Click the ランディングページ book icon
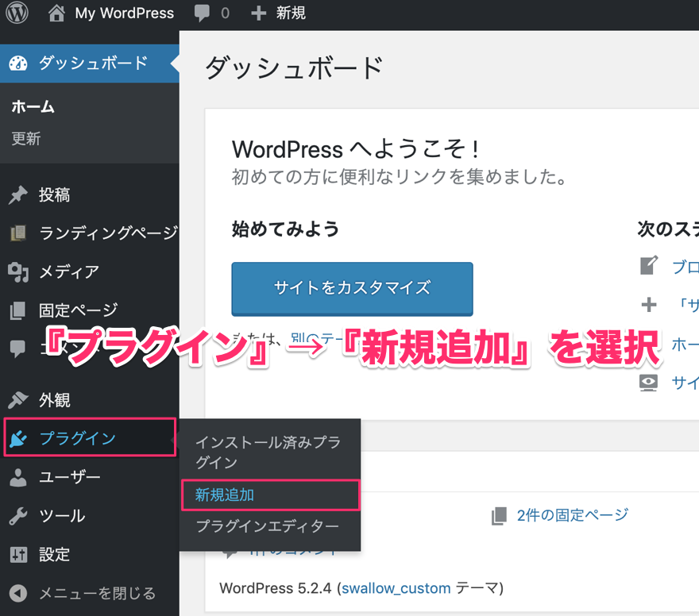This screenshot has height=616, width=699. click(18, 233)
